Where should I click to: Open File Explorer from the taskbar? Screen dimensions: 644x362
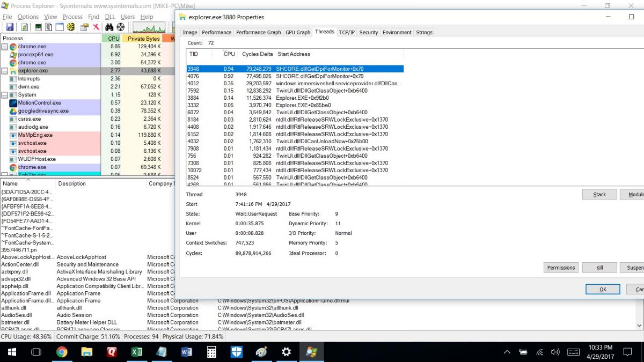(x=87, y=352)
